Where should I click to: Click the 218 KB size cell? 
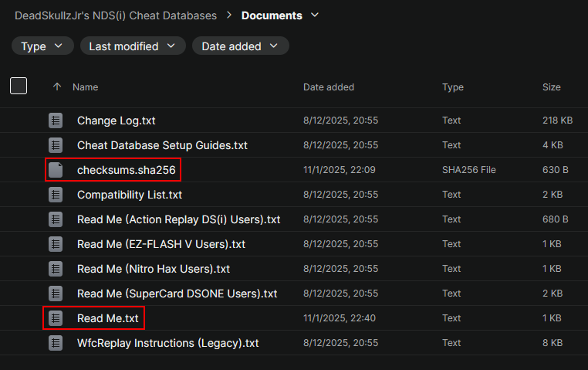[557, 120]
